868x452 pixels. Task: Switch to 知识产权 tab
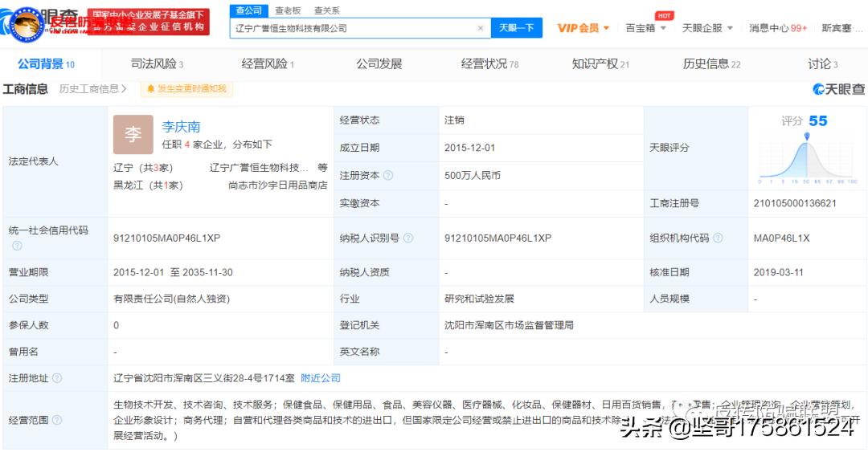click(x=600, y=64)
